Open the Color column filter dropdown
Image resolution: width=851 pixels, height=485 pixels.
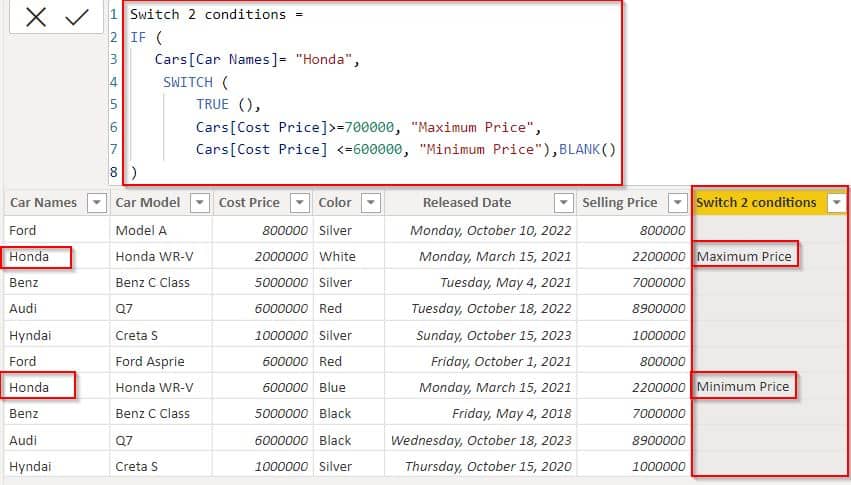click(371, 203)
